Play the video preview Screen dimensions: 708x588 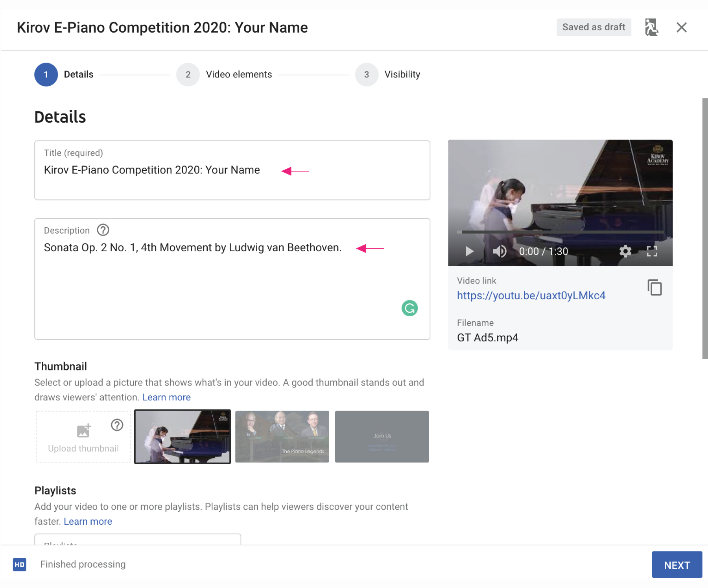469,251
